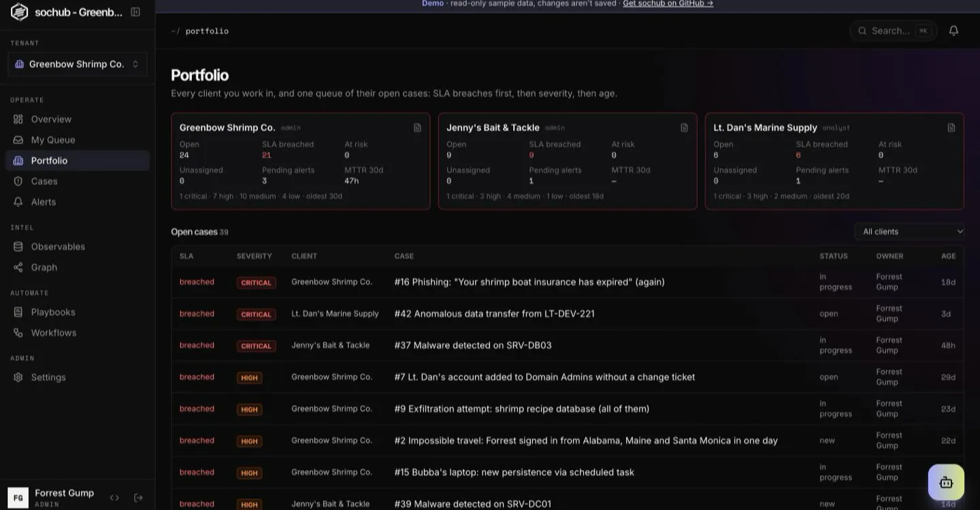Focus the Search field
The height and width of the screenshot is (510, 980).
(894, 31)
